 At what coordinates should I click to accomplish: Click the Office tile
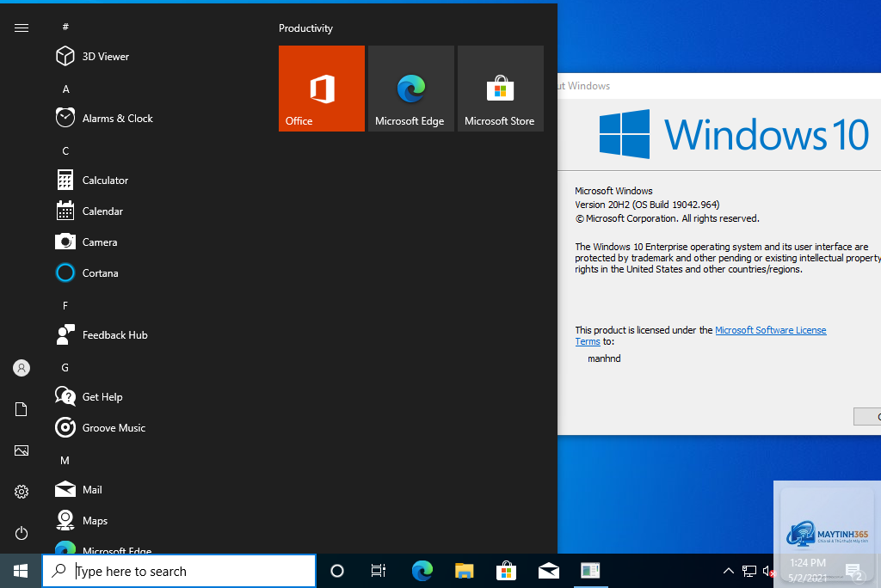pyautogui.click(x=322, y=89)
